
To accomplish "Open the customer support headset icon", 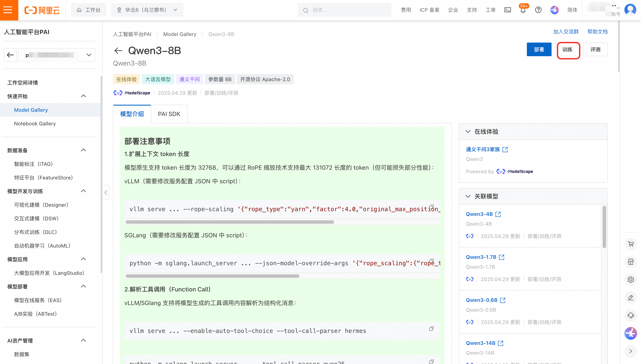I will [631, 315].
